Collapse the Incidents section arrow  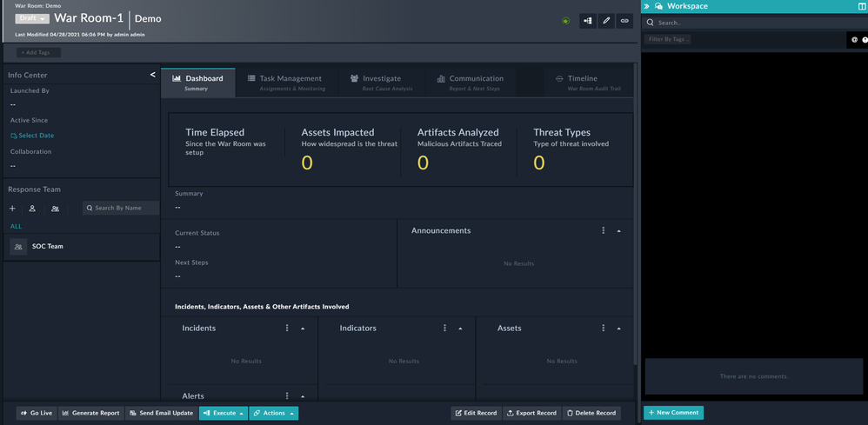pyautogui.click(x=303, y=329)
